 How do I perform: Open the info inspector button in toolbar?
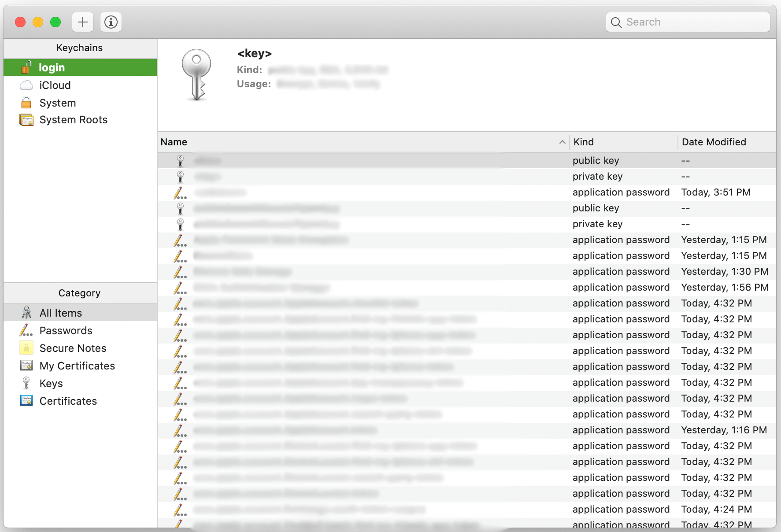click(x=111, y=22)
